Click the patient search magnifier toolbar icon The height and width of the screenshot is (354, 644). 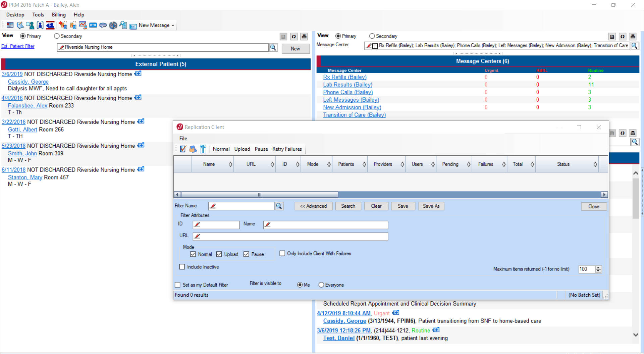pos(30,25)
